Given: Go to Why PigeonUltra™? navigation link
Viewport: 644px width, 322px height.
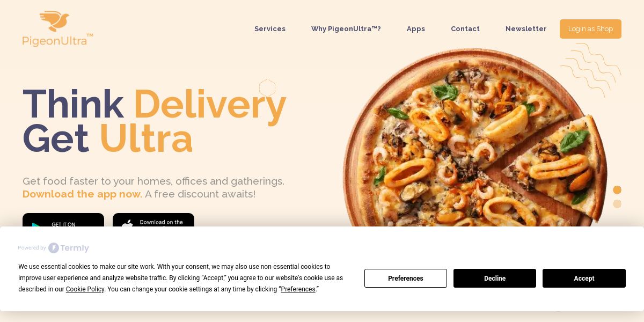Looking at the screenshot, I should tap(346, 29).
